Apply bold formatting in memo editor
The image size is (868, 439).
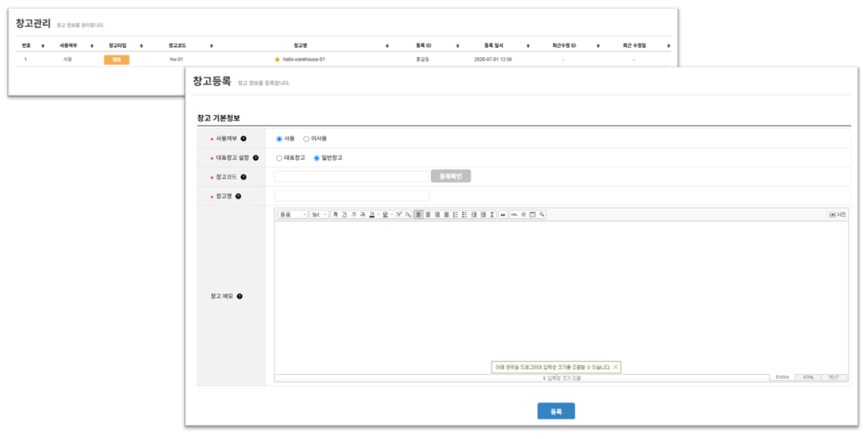(336, 215)
